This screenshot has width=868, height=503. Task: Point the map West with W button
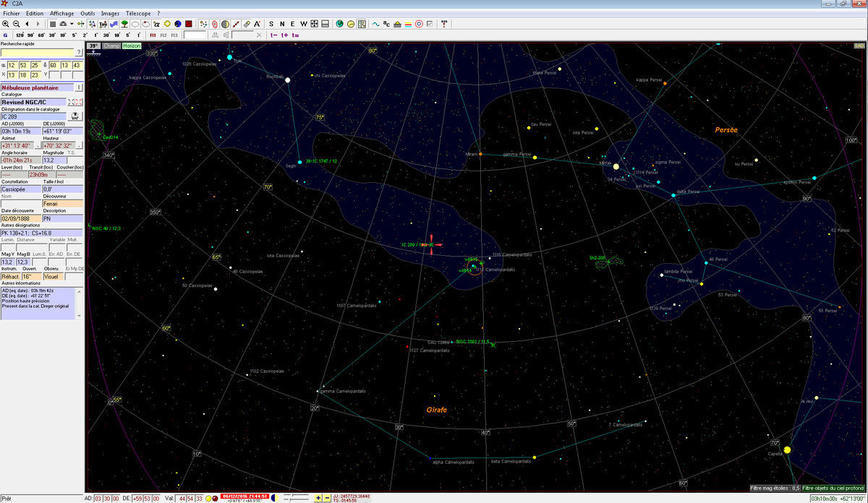click(x=304, y=24)
